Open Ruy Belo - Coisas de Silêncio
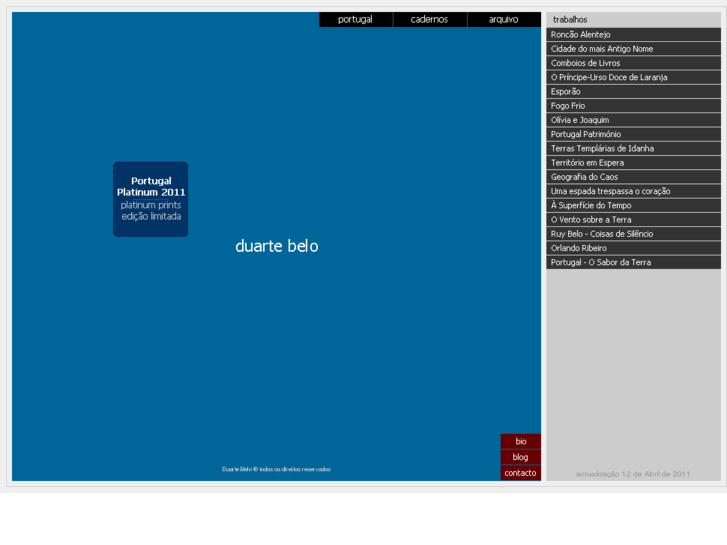Viewport: 727px width, 545px height. coord(633,234)
